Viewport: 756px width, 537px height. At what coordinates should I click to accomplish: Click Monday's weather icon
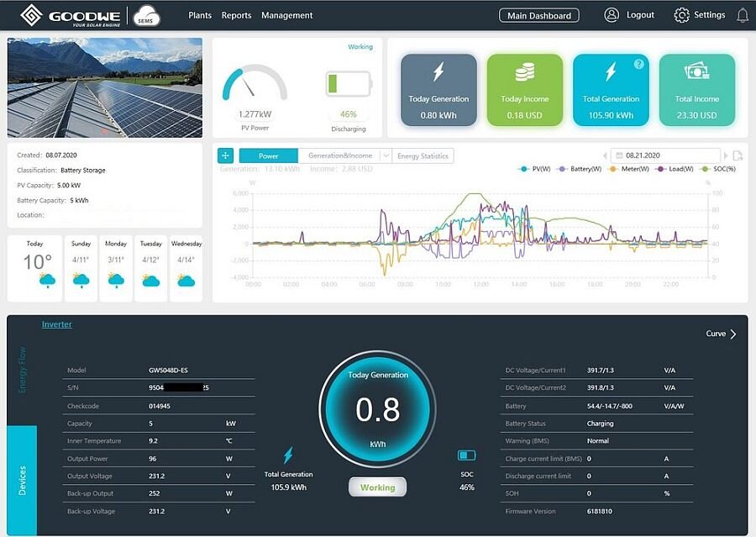click(x=116, y=280)
